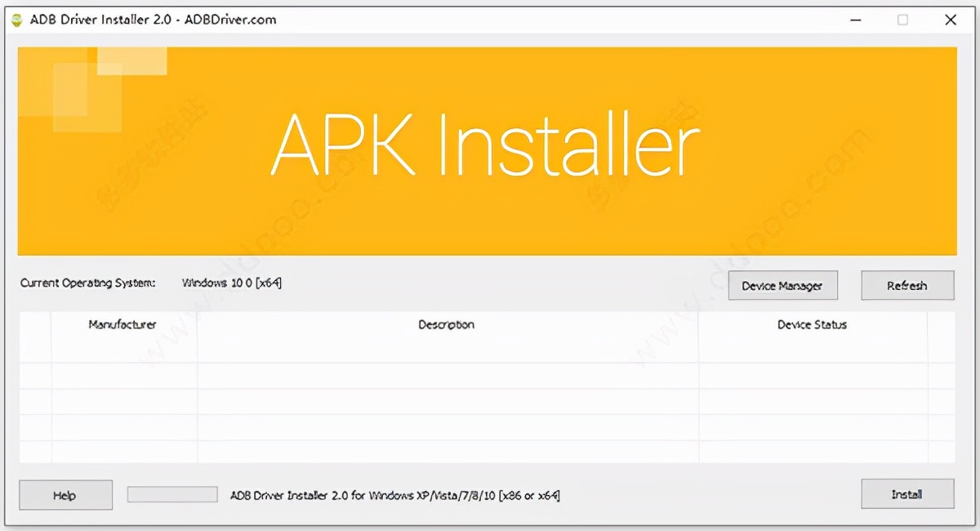Close the ADB Driver Installer window

pyautogui.click(x=951, y=20)
